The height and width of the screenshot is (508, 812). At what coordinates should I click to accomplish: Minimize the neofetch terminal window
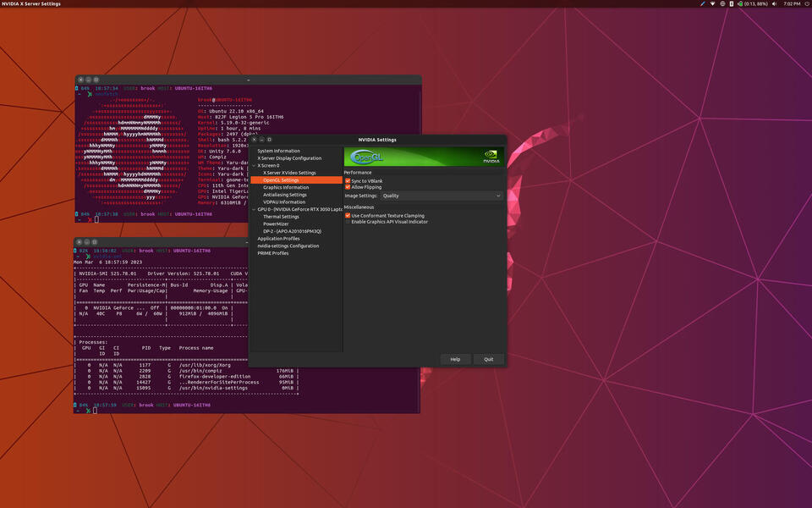(x=89, y=80)
